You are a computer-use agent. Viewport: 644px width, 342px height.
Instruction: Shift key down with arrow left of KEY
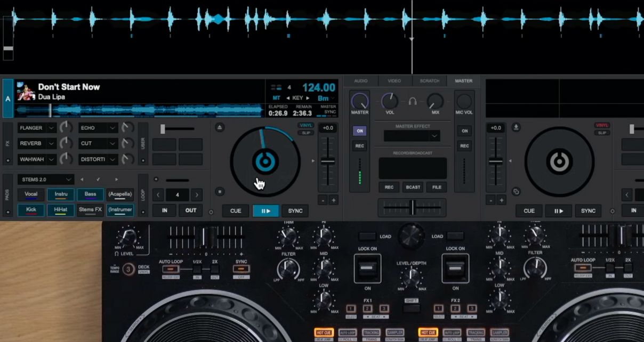tap(288, 98)
